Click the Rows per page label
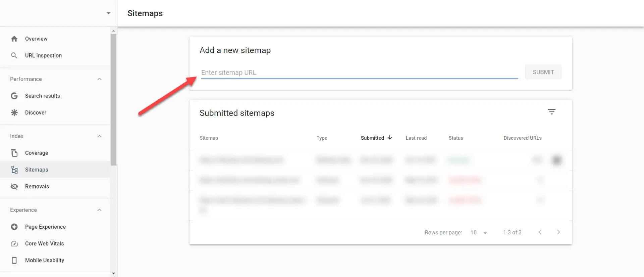This screenshot has width=644, height=277. (443, 232)
